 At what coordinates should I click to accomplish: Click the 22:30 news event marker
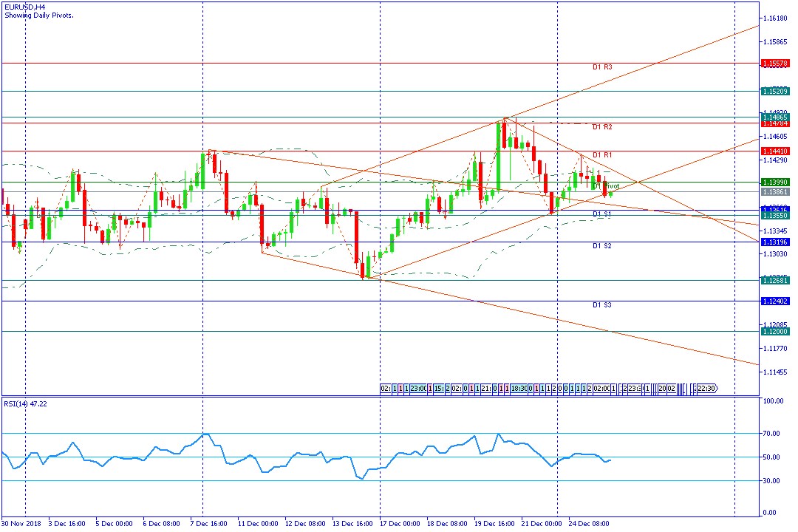tap(706, 389)
